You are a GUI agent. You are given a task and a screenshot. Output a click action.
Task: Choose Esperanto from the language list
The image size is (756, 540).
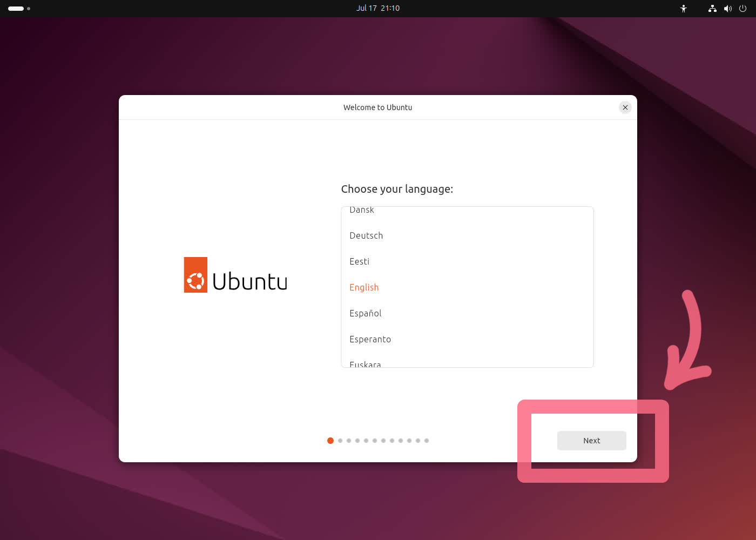point(370,339)
